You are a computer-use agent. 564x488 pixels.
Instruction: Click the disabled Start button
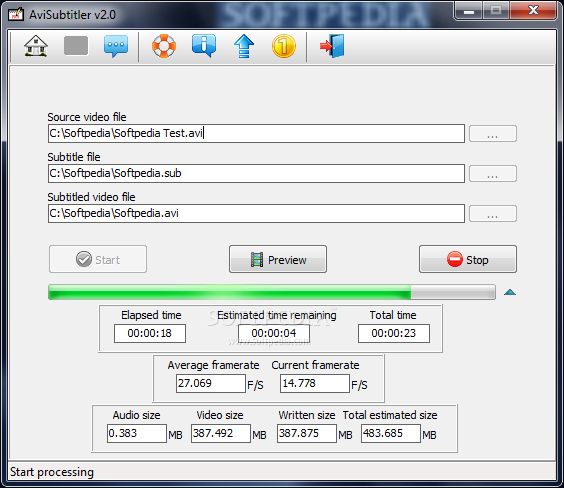tap(98, 259)
